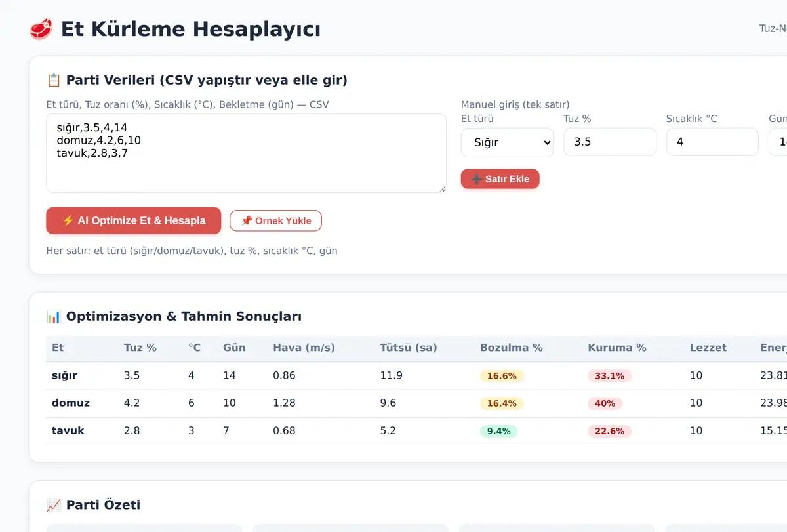Screen dimensions: 787x532
Task: Click the Lezzet column header
Action: [708, 348]
